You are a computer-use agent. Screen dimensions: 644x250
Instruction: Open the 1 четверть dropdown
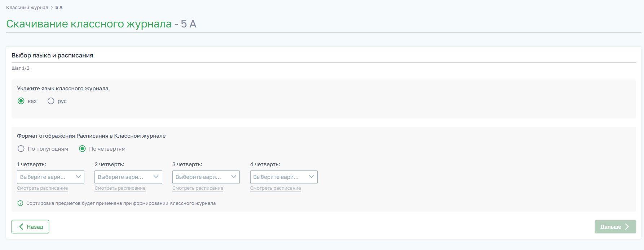click(x=50, y=177)
